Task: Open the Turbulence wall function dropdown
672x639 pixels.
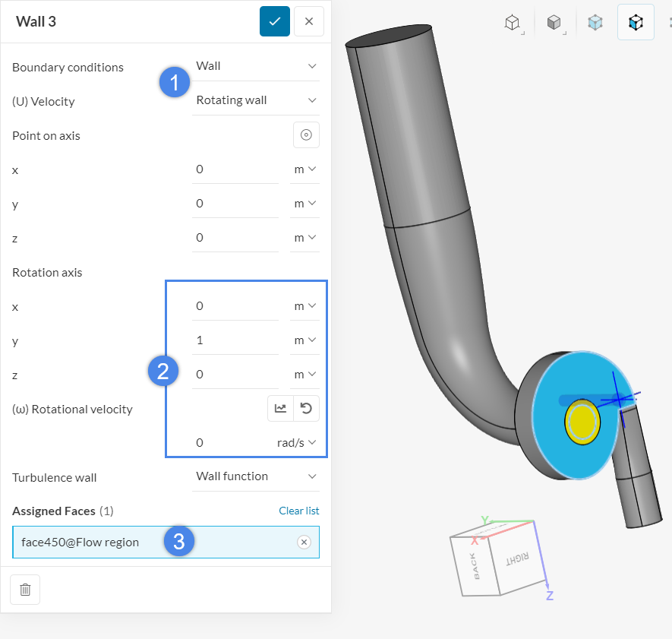Action: coord(256,476)
